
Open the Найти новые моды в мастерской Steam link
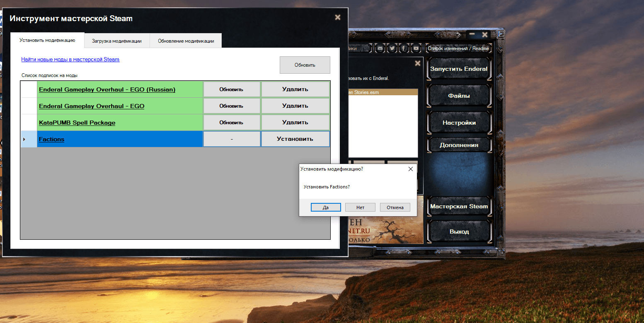(70, 60)
